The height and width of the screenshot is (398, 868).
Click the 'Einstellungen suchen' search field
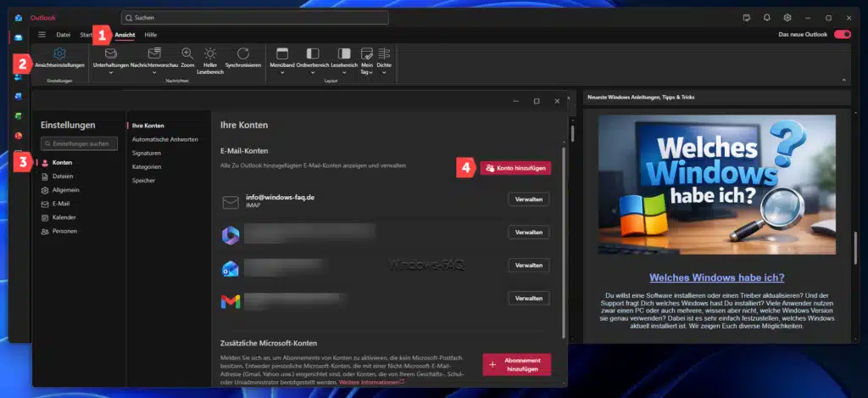coord(80,144)
